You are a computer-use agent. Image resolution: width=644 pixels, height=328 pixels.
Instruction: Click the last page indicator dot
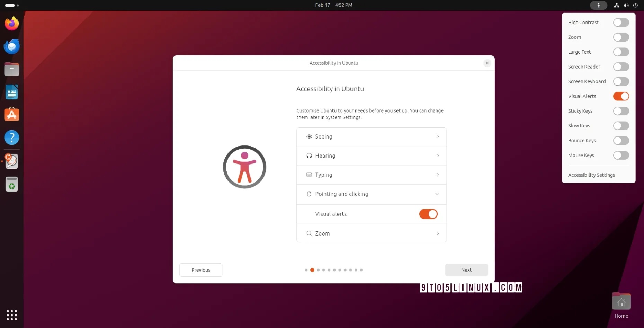click(361, 270)
